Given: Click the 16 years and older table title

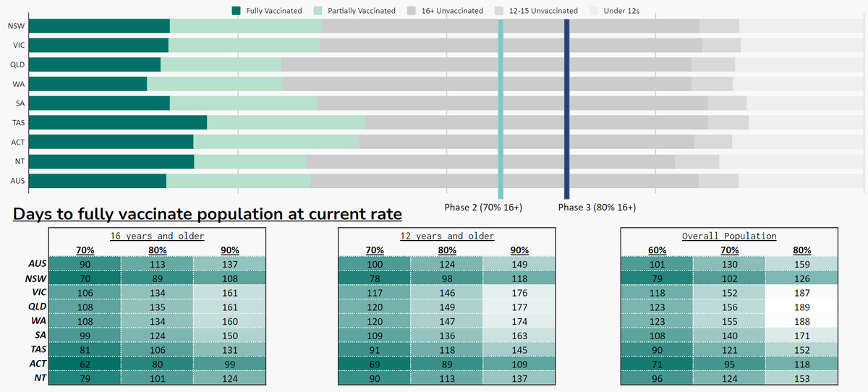Looking at the screenshot, I should point(157,236).
